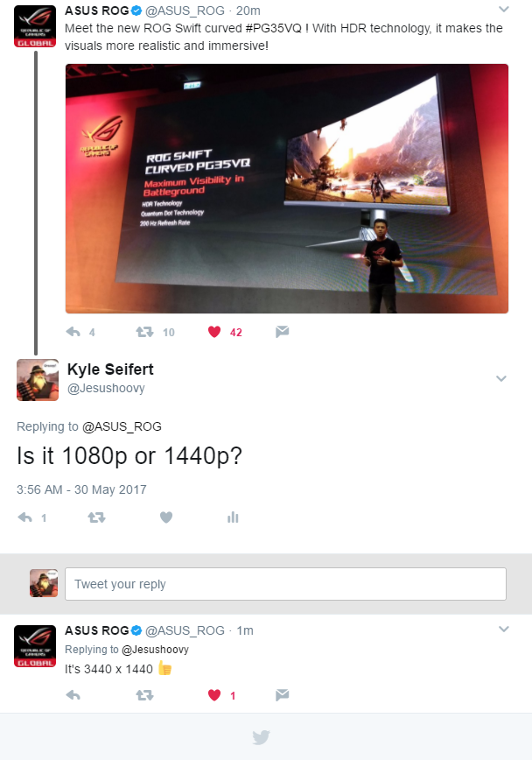This screenshot has width=532, height=760.
Task: View tweet activity bar chart icon
Action: tap(233, 517)
